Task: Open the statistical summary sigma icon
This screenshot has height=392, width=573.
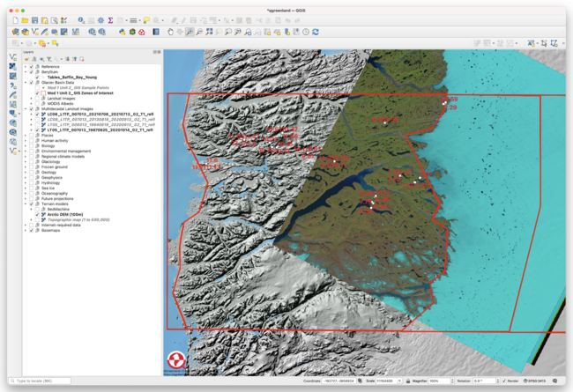Action: (x=110, y=20)
